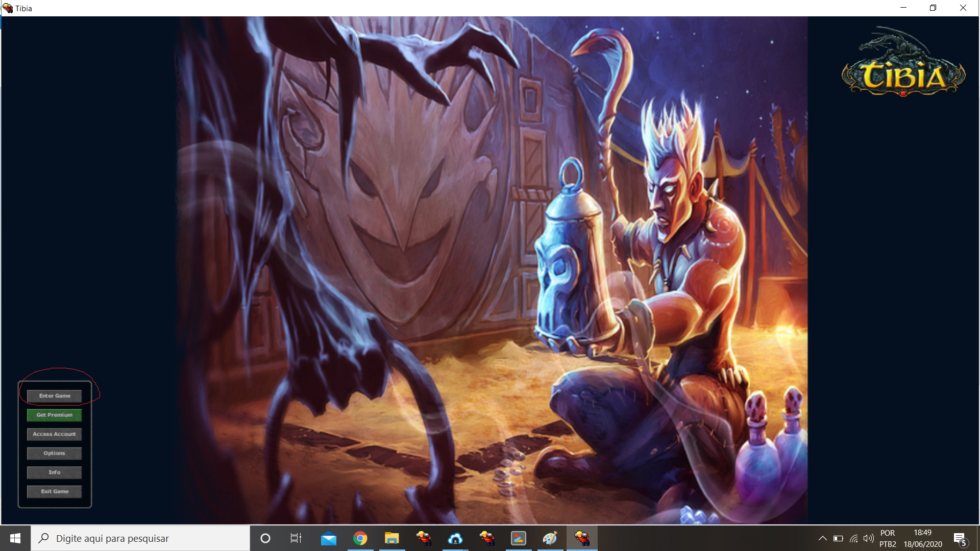Expand the hidden system tray icons chevron
The width and height of the screenshot is (980, 551).
(822, 538)
